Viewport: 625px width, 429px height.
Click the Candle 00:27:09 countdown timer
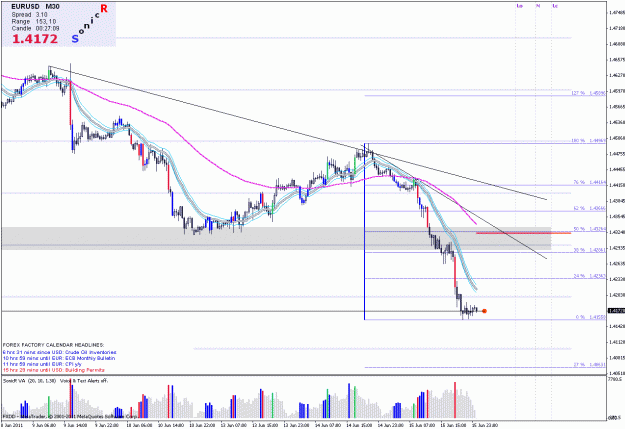click(35, 28)
